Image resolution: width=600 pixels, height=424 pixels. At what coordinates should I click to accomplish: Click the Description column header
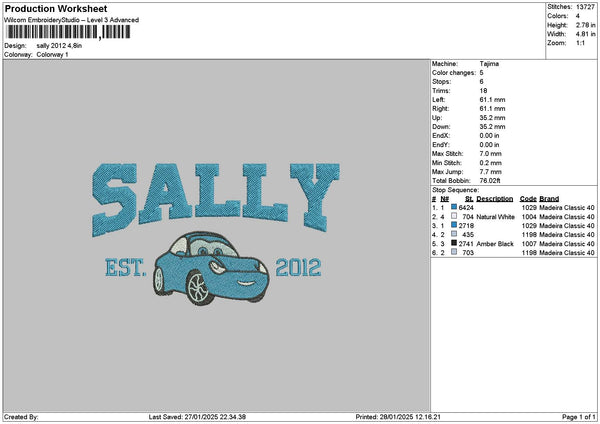[x=495, y=199]
